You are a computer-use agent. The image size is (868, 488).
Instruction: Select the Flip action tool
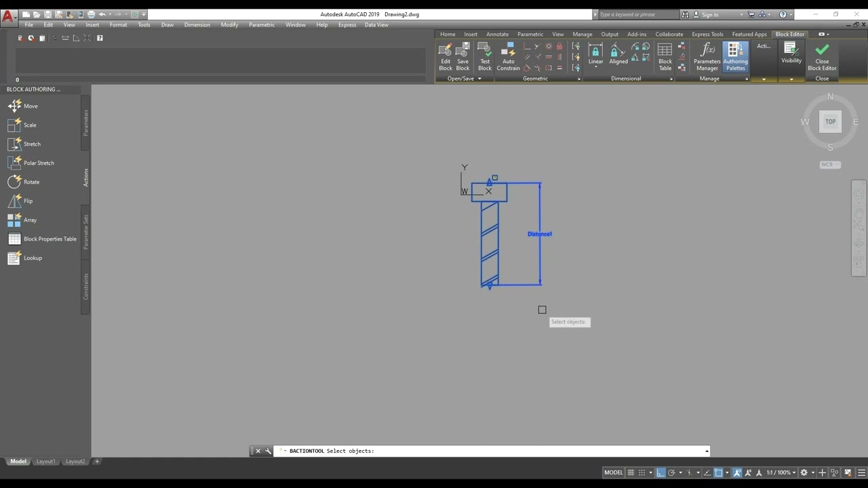click(20, 201)
